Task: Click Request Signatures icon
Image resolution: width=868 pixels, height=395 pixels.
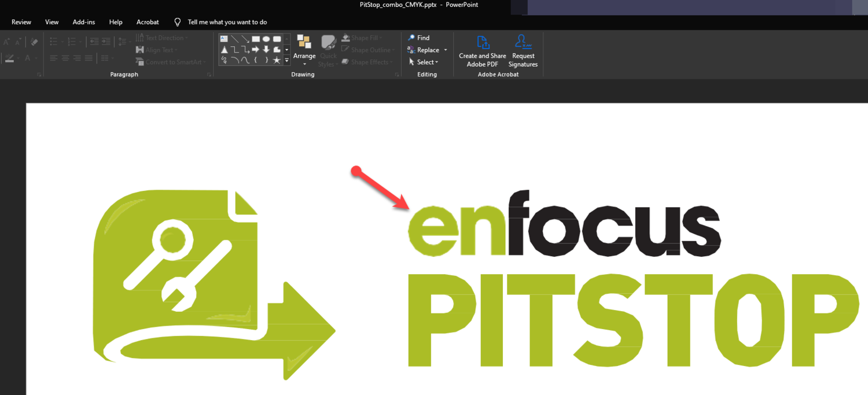Action: pos(523,42)
